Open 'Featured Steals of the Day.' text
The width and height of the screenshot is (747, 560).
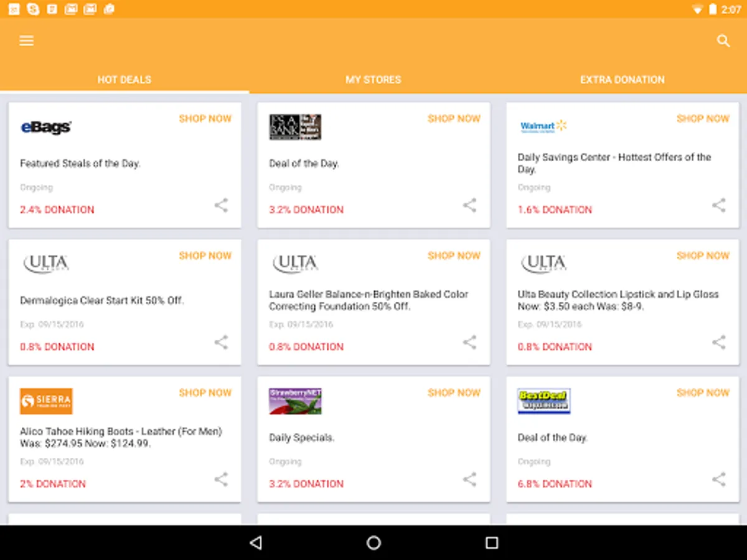[80, 164]
